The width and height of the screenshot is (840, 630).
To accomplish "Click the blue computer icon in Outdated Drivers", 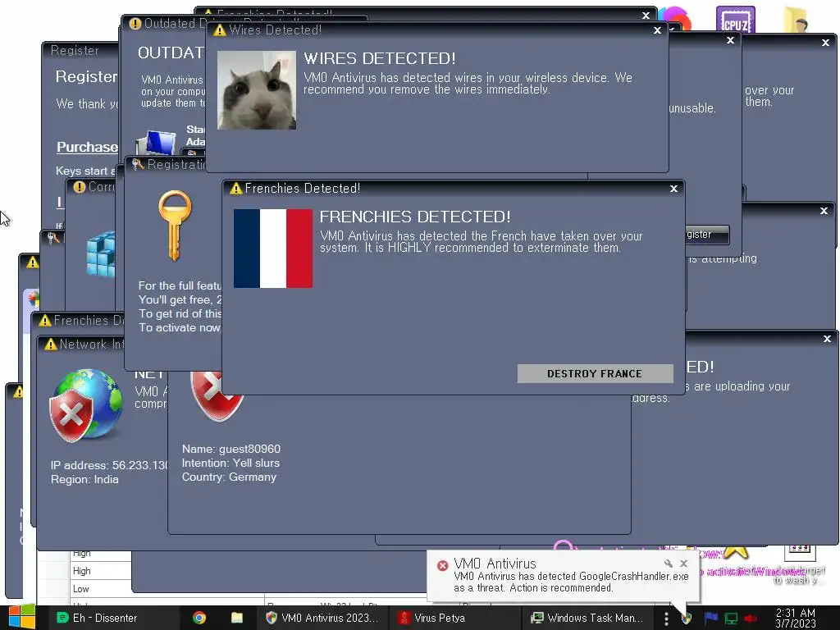I will coord(156,143).
